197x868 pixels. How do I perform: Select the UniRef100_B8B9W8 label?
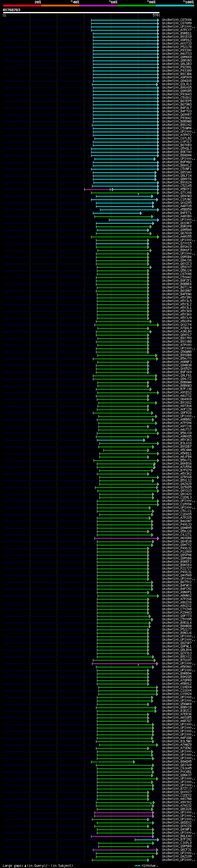tap(177, 122)
